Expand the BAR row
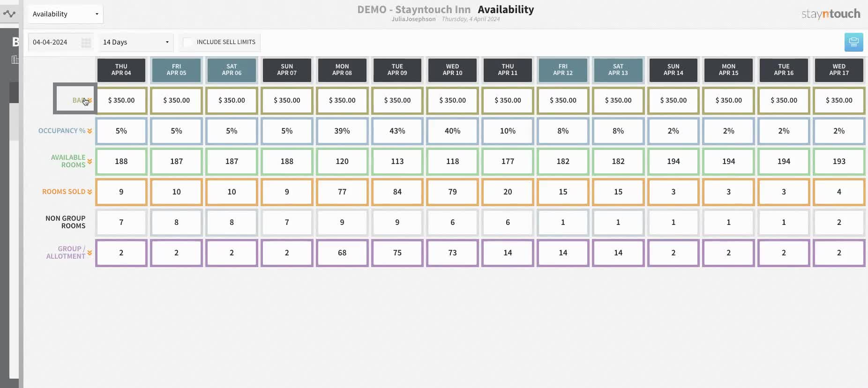 pos(90,100)
